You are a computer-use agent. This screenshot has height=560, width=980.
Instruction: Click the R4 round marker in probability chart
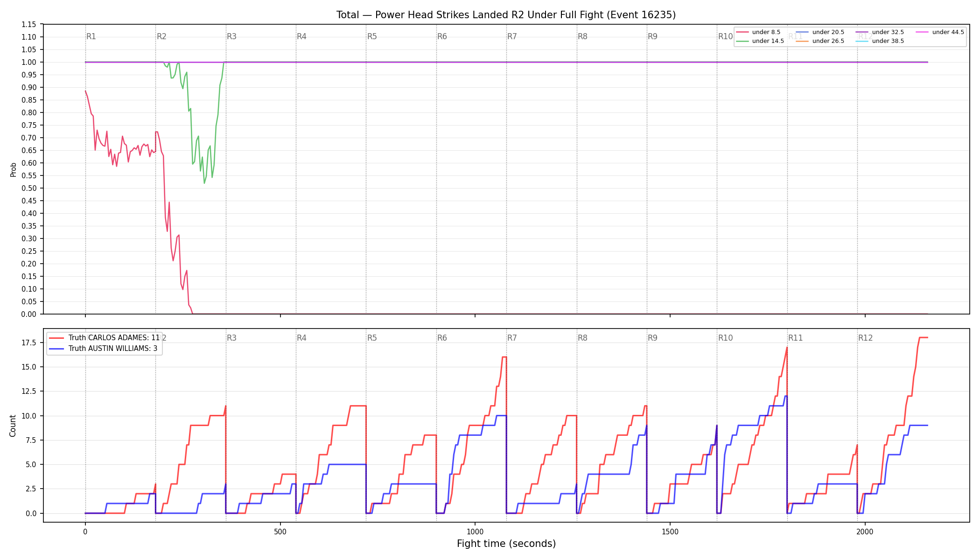[301, 36]
